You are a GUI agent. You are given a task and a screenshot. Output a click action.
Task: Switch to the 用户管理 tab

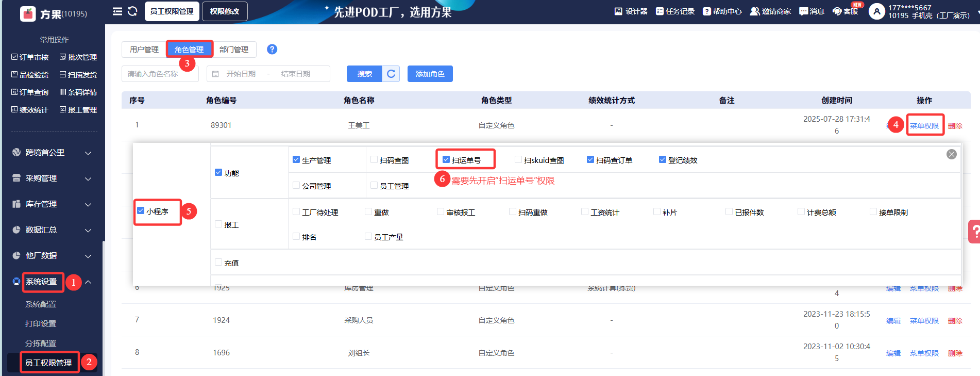(144, 50)
